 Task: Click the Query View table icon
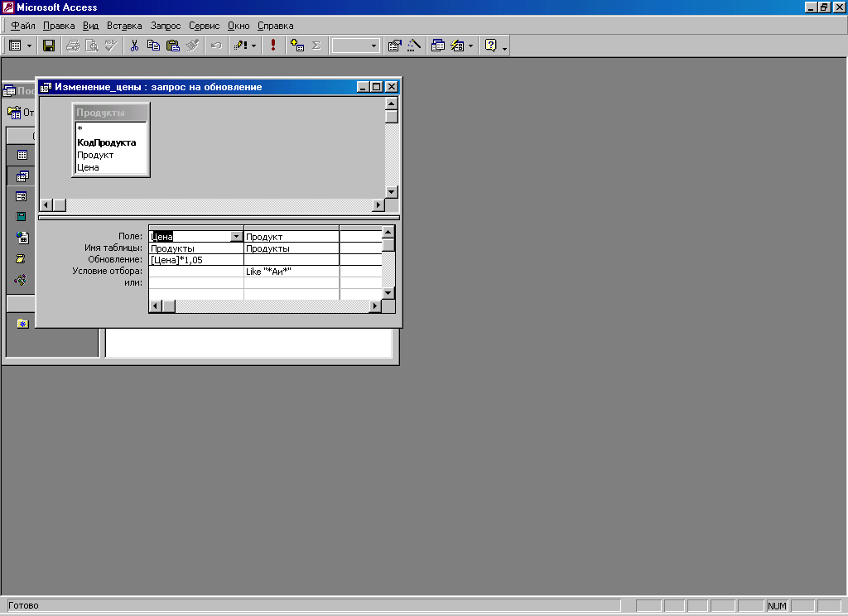click(15, 46)
